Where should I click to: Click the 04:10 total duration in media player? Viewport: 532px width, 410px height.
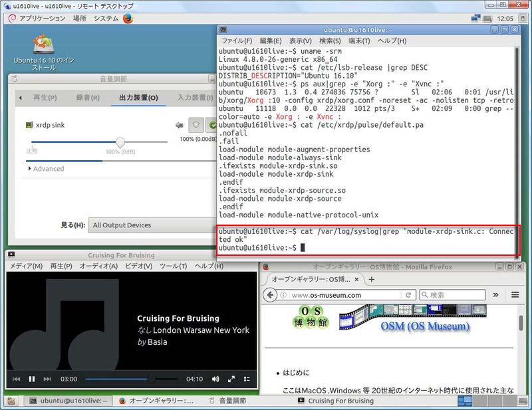pyautogui.click(x=194, y=379)
